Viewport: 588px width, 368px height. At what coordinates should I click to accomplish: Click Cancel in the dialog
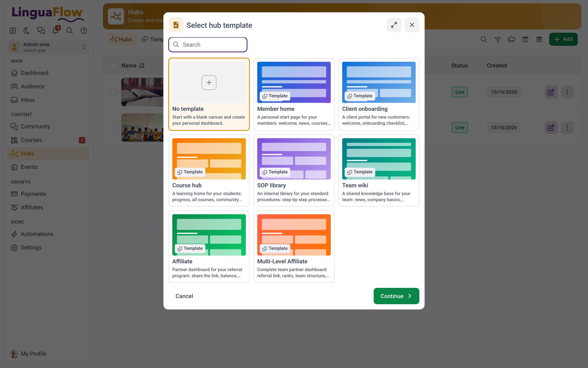tap(184, 296)
